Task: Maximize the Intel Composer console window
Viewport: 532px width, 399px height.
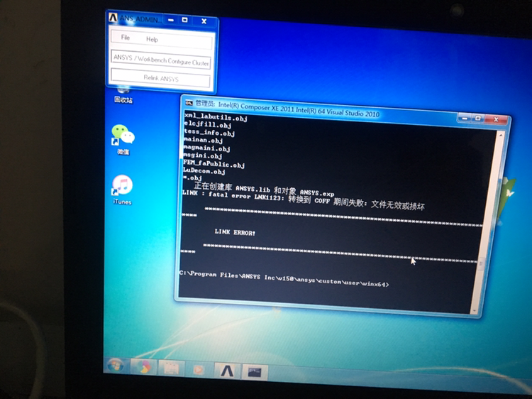Action: (x=478, y=119)
